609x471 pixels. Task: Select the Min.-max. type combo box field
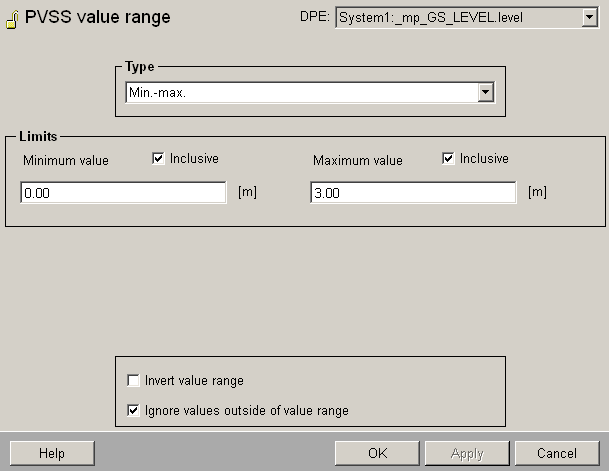coord(301,92)
